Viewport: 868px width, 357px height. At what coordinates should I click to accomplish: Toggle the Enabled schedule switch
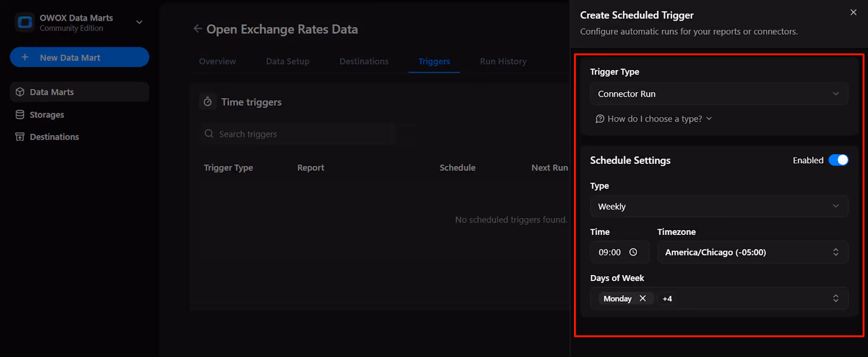tap(838, 160)
